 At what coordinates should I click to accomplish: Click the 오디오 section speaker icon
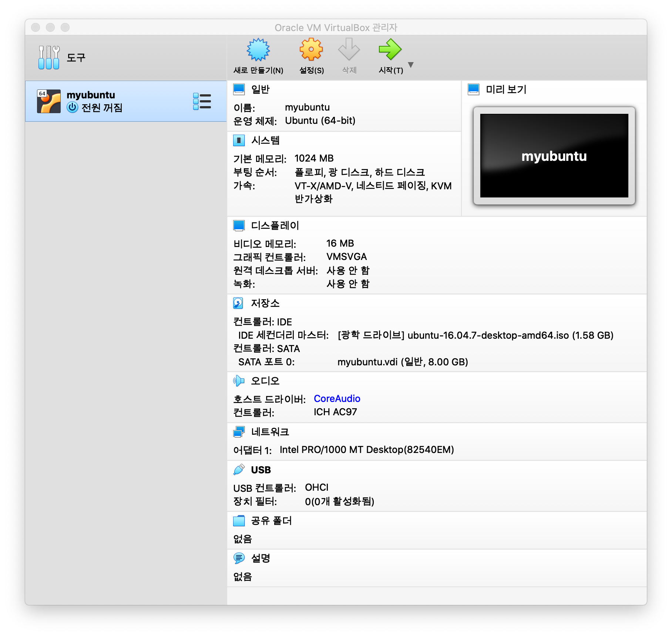239,380
